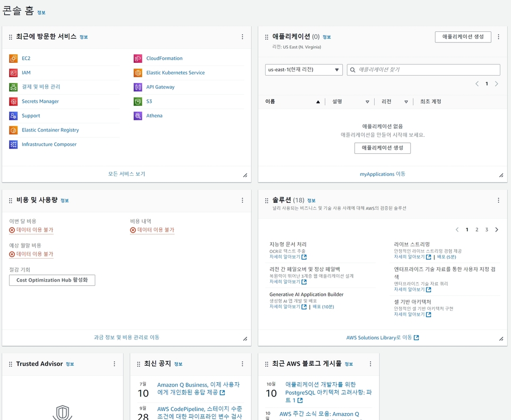Click 데이터 이용 불가 under 이번 달 비용

[31, 230]
